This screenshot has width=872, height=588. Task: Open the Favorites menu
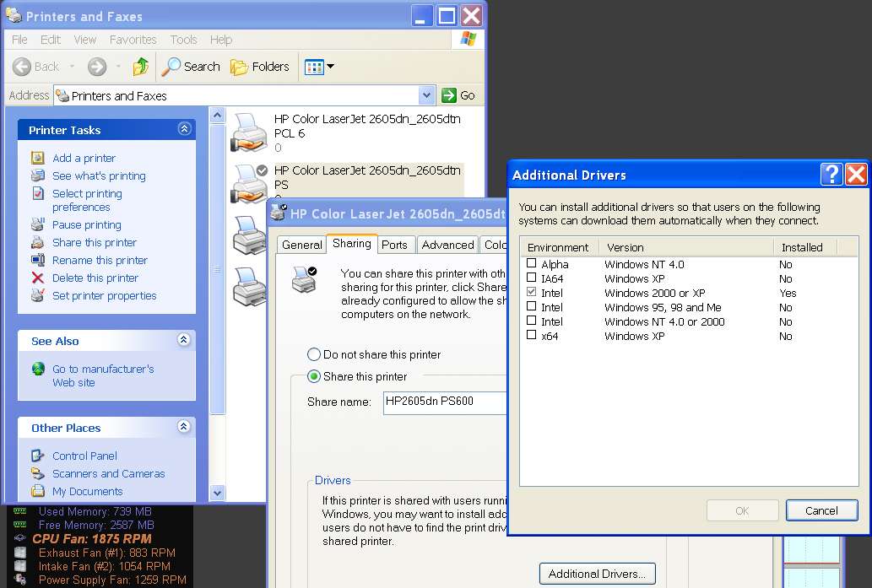[x=133, y=40]
